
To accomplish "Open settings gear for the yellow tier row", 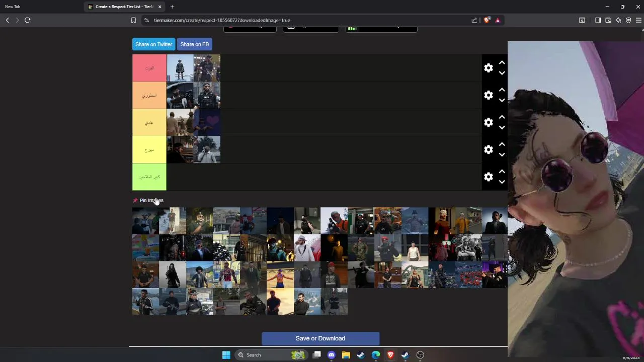I will click(x=489, y=149).
